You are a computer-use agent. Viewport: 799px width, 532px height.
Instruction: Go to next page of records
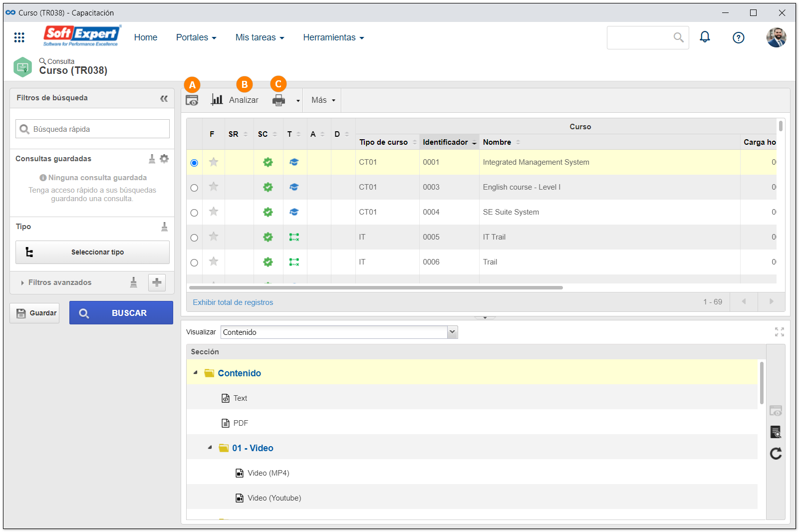[771, 302]
